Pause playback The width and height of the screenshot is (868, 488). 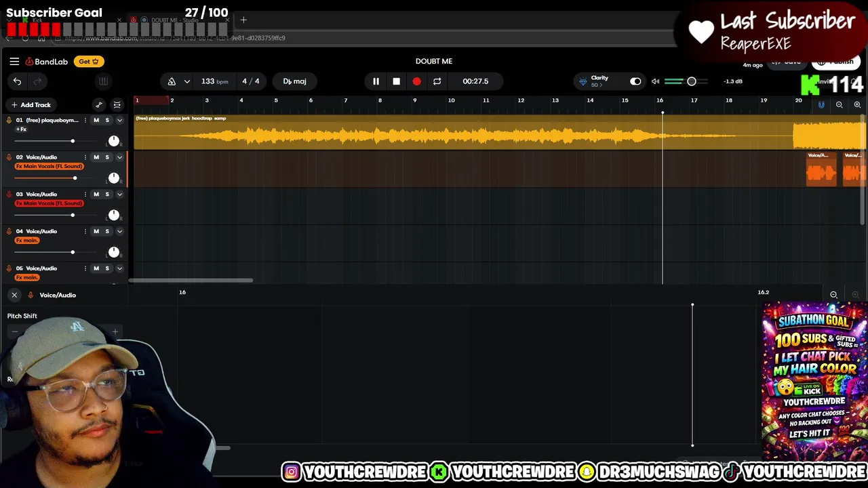click(x=376, y=81)
